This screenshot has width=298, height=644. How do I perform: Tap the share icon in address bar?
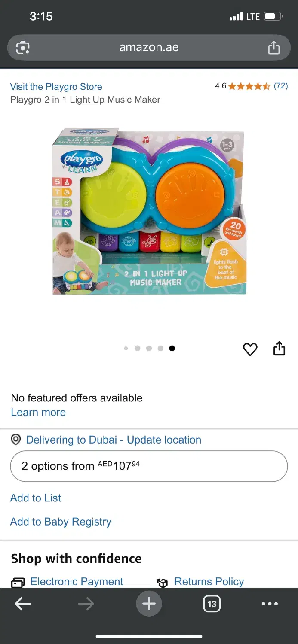point(274,47)
